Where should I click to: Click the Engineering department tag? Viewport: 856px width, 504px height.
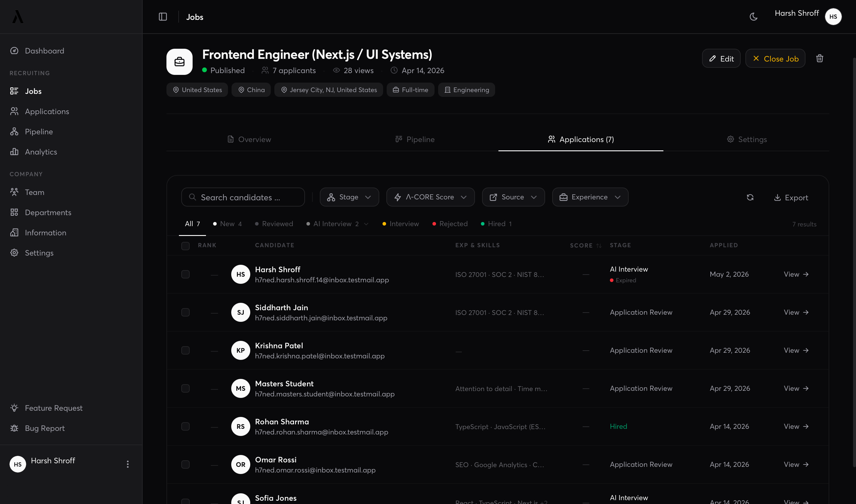point(466,90)
